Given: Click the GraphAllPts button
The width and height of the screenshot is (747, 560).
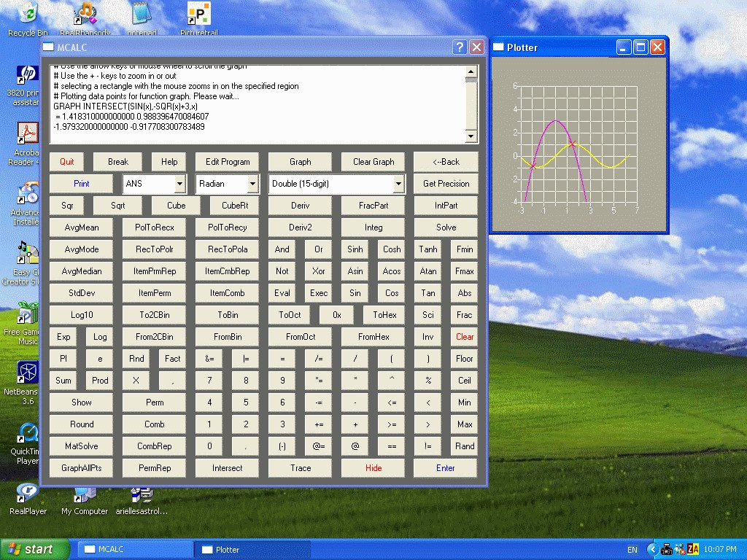Looking at the screenshot, I should click(x=82, y=468).
